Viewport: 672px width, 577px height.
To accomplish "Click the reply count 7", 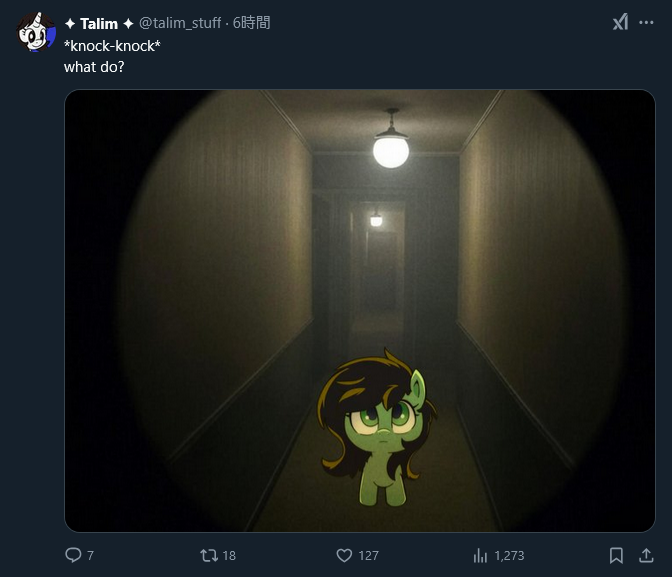I will click(90, 556).
